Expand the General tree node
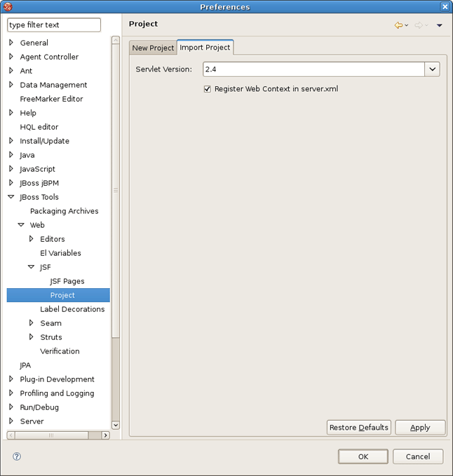 pyautogui.click(x=11, y=43)
